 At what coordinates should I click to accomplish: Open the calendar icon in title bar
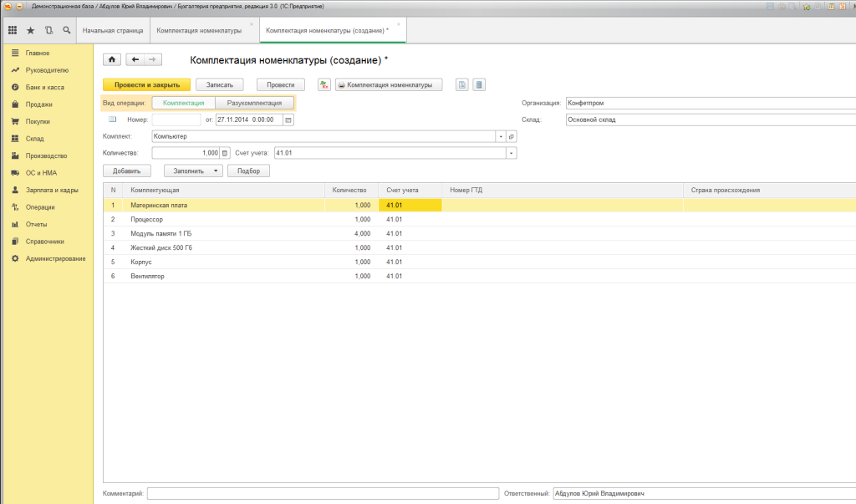pyautogui.click(x=843, y=6)
